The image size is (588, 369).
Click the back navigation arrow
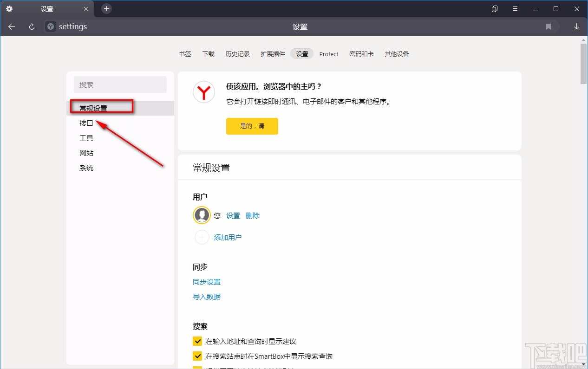pyautogui.click(x=11, y=26)
